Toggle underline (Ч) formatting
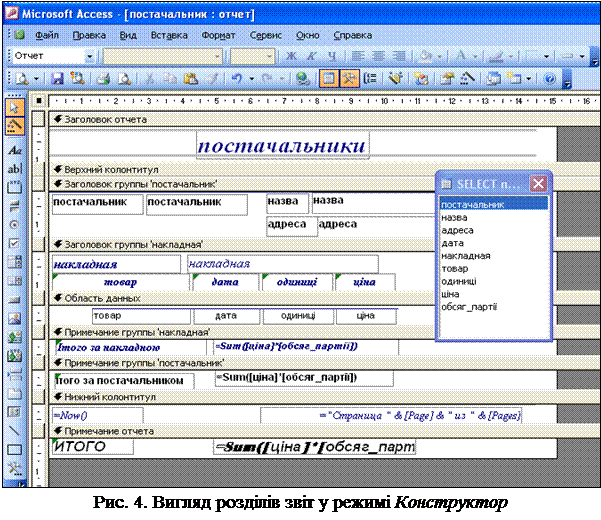 click(332, 56)
